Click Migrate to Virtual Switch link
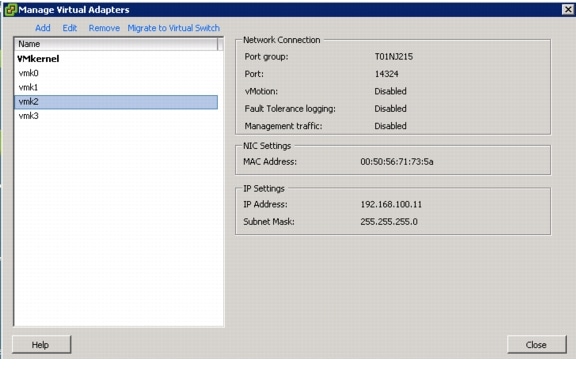 click(x=173, y=28)
